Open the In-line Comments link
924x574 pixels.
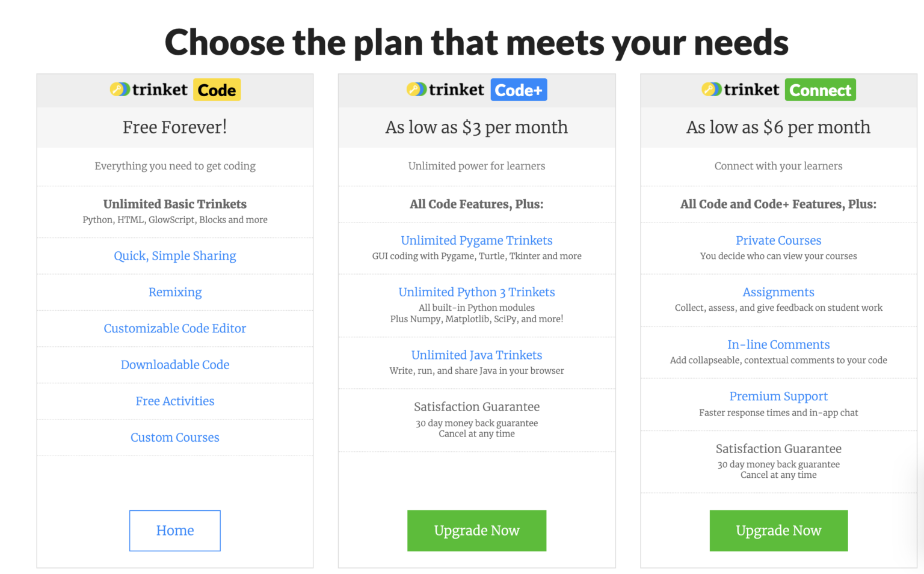778,344
